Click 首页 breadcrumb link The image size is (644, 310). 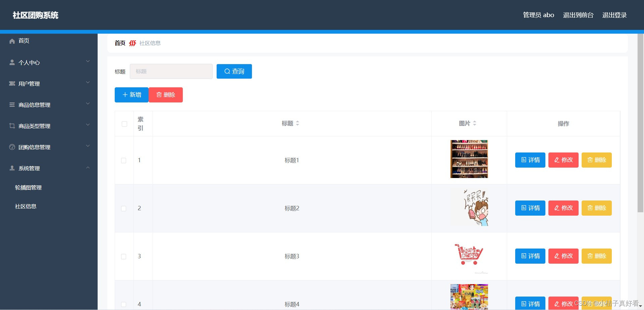pos(120,43)
